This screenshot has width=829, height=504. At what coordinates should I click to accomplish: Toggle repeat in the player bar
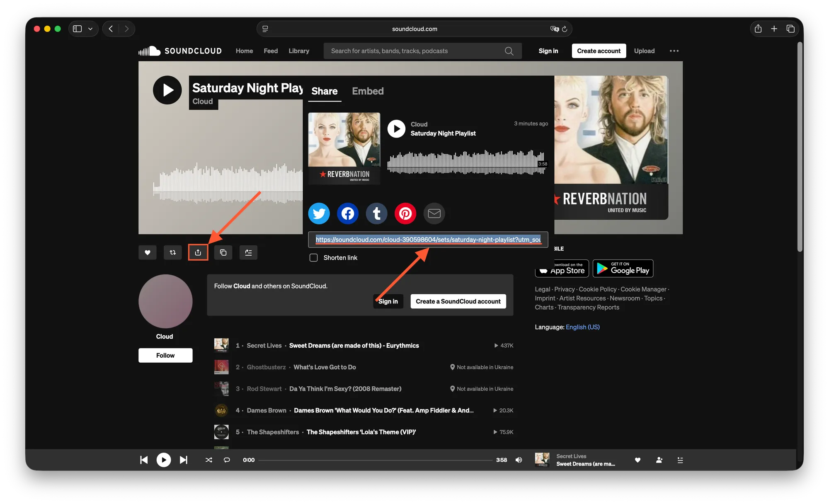pyautogui.click(x=227, y=460)
